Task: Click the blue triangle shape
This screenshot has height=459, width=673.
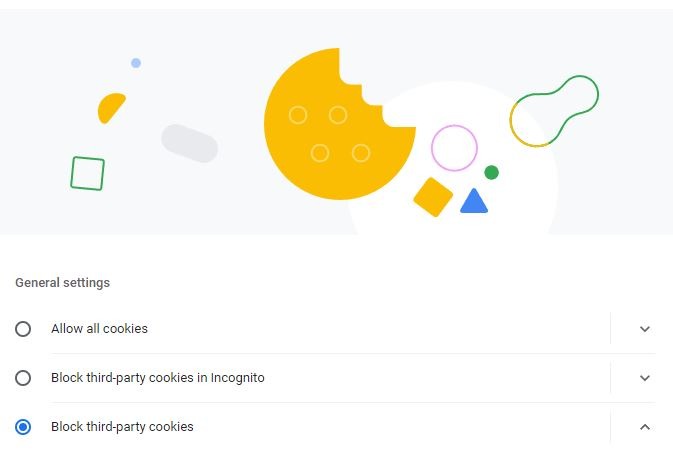Action: coord(474,203)
